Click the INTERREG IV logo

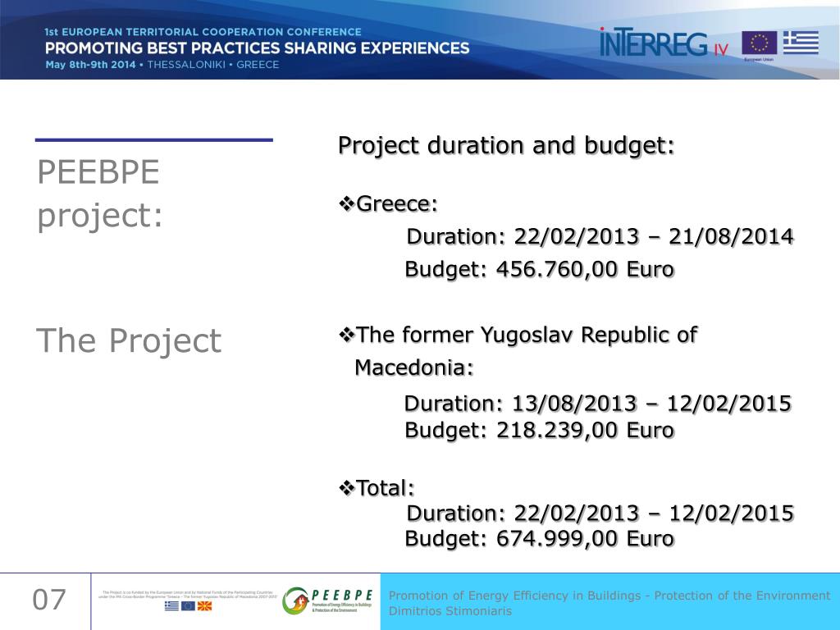point(664,43)
